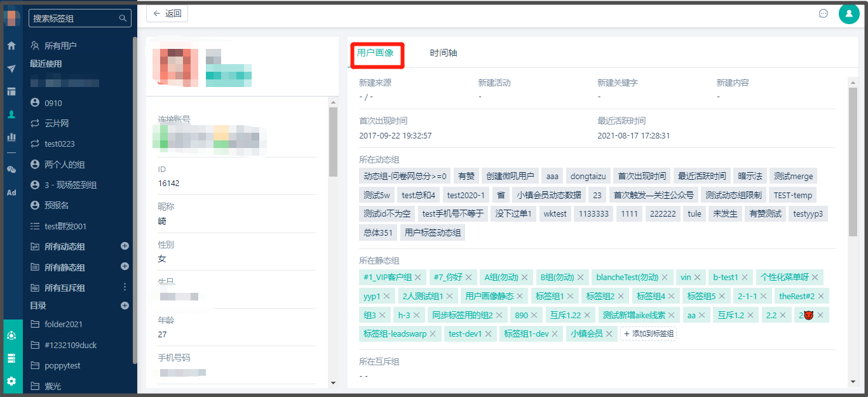Open the WeChat icon in sidebar
Viewport: 868px width, 397px height.
pyautogui.click(x=11, y=170)
